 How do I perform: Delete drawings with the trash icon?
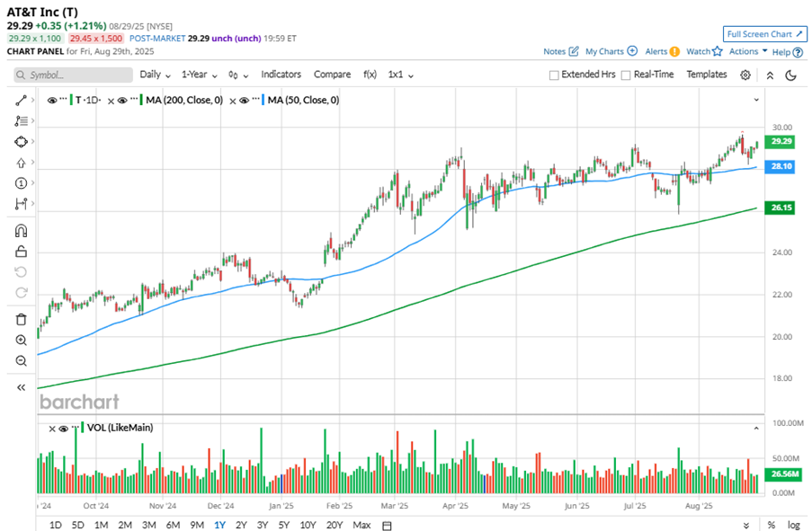(21, 319)
